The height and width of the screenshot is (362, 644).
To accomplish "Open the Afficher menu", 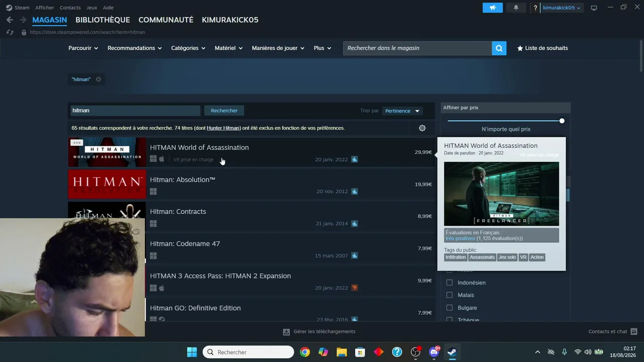I will [45, 8].
